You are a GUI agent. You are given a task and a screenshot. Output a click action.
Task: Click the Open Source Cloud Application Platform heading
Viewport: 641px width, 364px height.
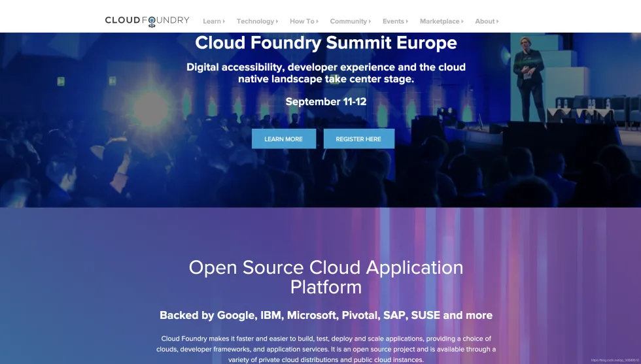[326, 277]
